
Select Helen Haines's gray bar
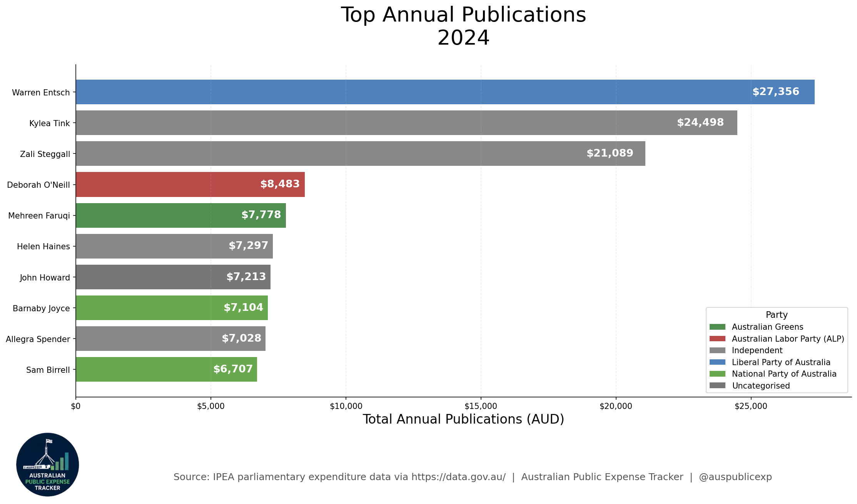[x=174, y=246]
